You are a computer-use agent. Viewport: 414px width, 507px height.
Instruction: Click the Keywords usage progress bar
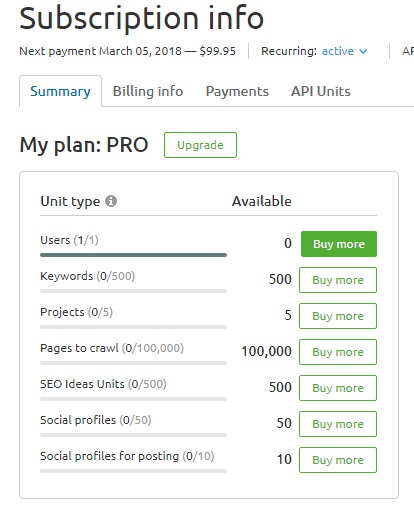133,291
